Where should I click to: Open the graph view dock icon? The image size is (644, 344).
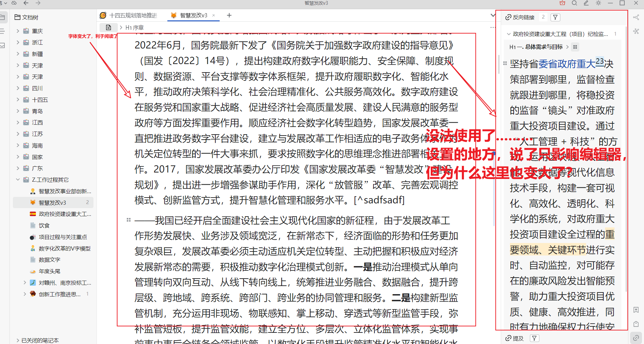point(636,17)
